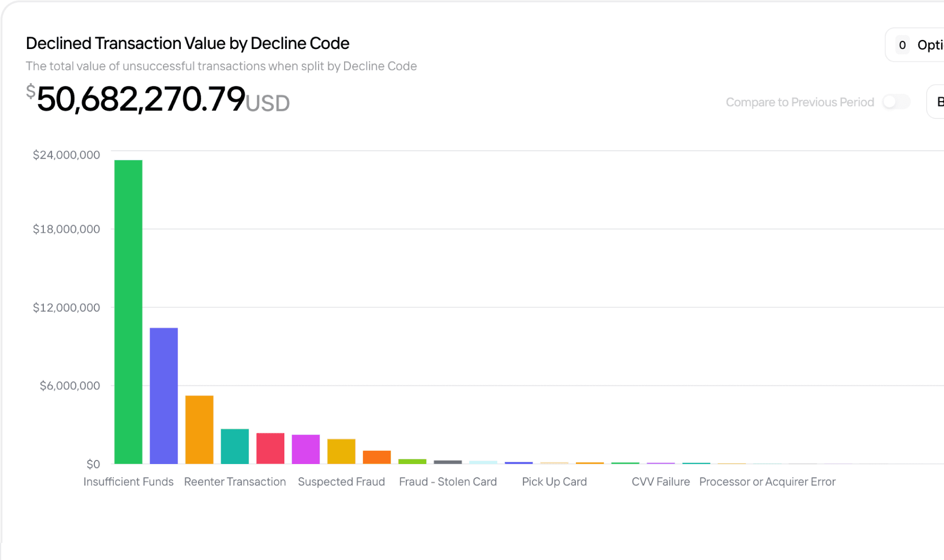Click the magenta Suspected Fraud bar

306,449
